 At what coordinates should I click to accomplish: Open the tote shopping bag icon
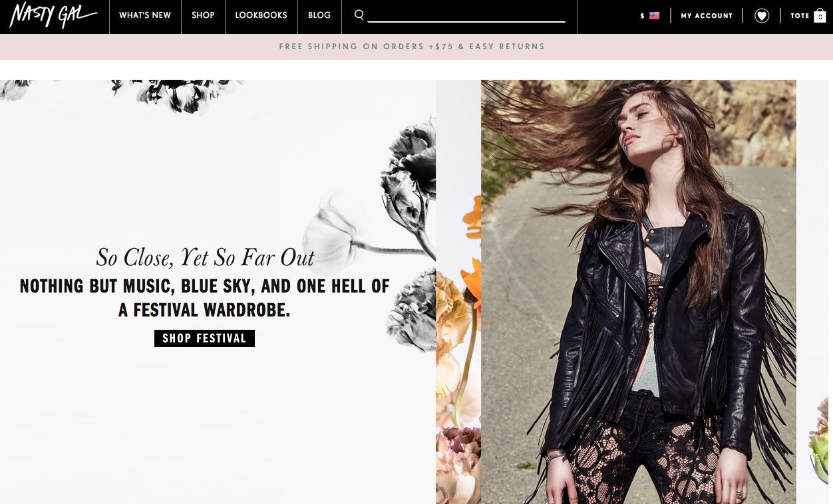(820, 15)
